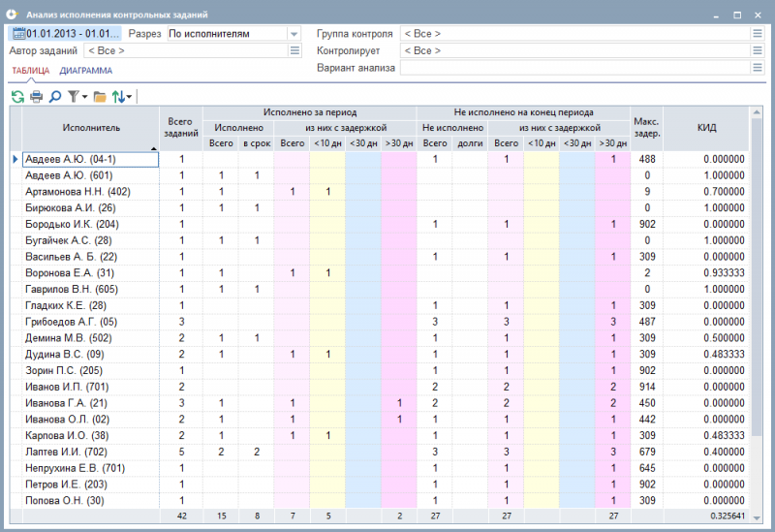Open list menu for Вариант анализа
Image resolution: width=775 pixels, height=532 pixels.
click(x=758, y=68)
